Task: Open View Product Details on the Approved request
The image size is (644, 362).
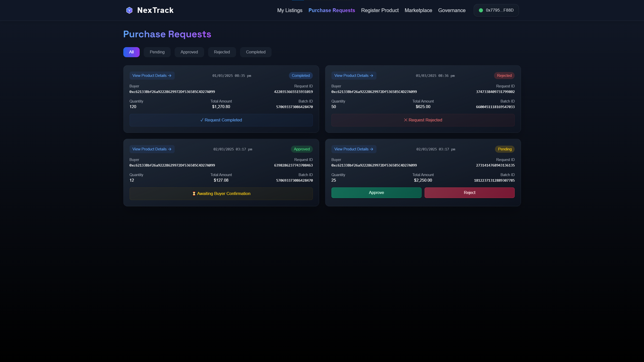Action: tap(152, 149)
